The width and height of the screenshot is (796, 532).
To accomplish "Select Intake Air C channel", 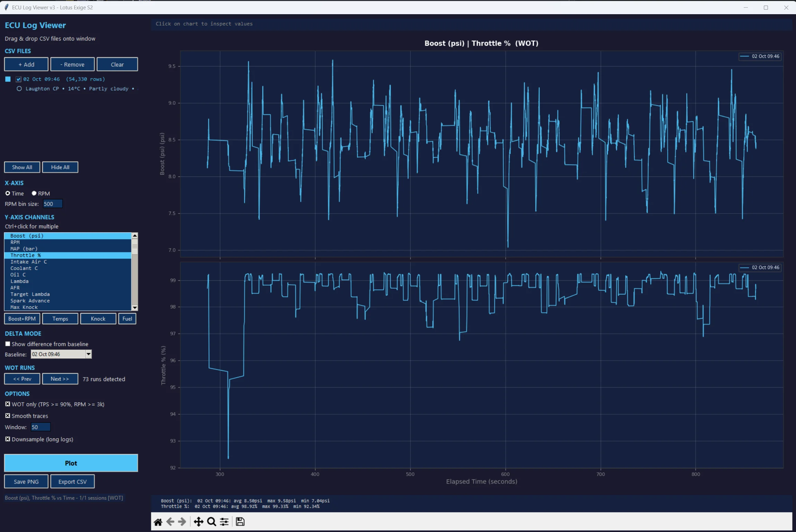I will (x=68, y=262).
